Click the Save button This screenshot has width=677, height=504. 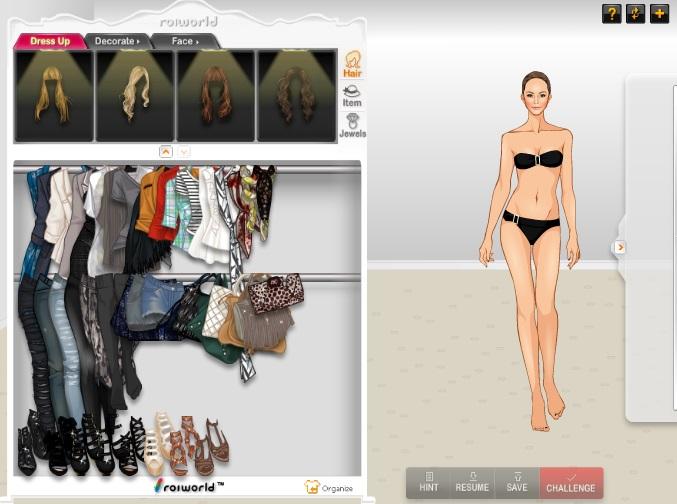click(517, 482)
